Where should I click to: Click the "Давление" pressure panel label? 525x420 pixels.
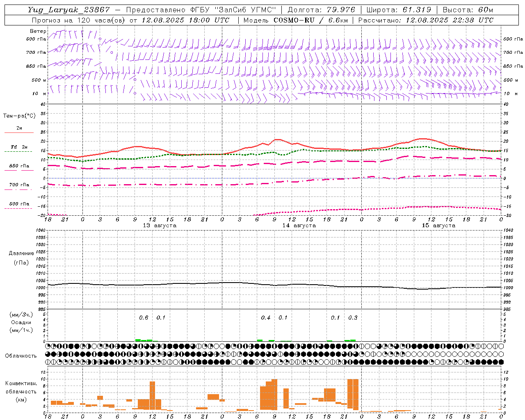(x=21, y=253)
